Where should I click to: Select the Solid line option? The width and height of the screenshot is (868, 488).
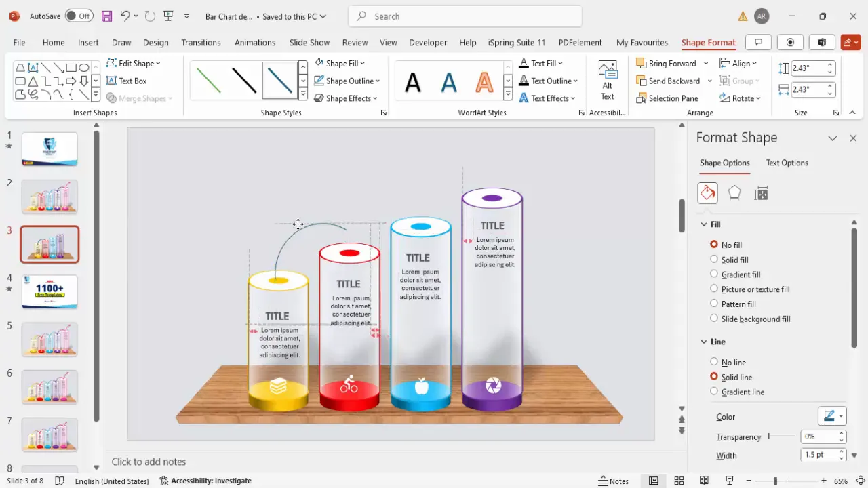point(731,377)
